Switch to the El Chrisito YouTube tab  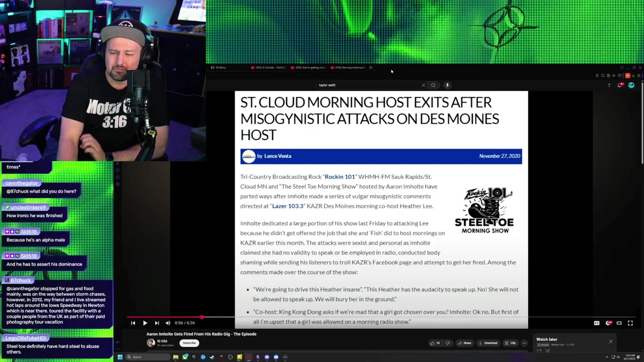coord(269,67)
